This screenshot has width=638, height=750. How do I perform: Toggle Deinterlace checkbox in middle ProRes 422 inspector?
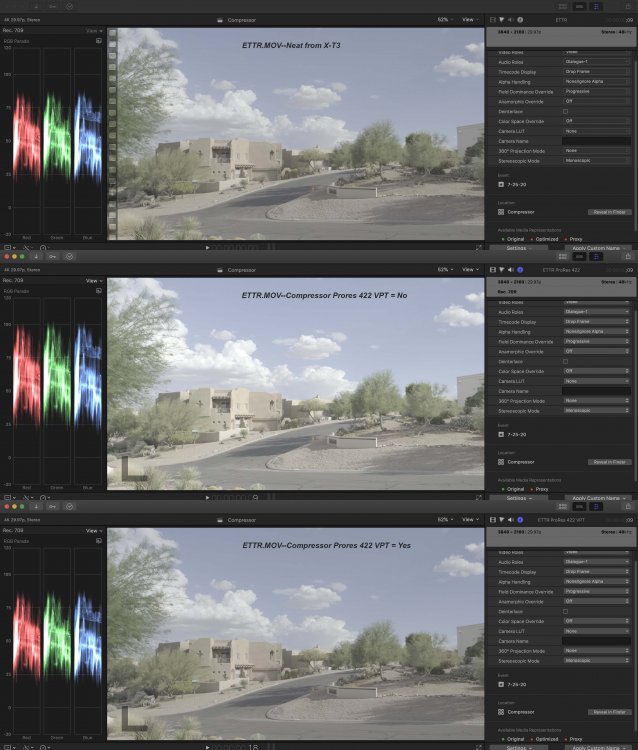click(x=565, y=361)
